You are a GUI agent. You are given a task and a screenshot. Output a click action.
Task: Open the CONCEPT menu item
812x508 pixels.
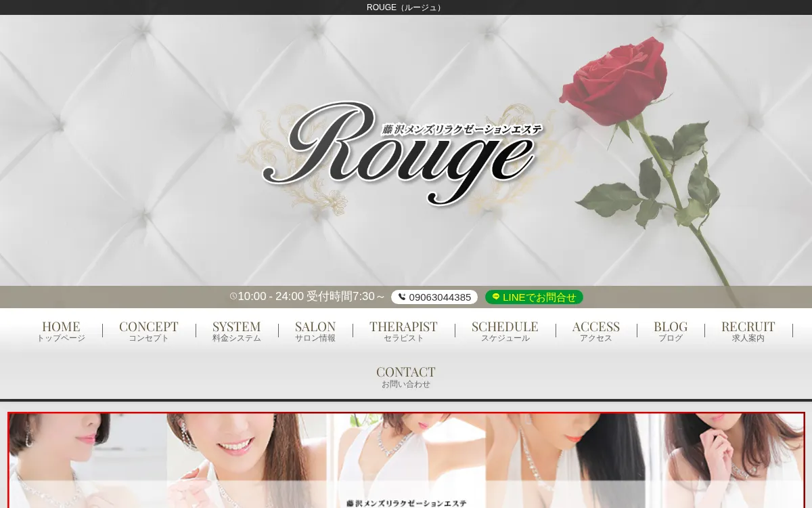point(149,331)
